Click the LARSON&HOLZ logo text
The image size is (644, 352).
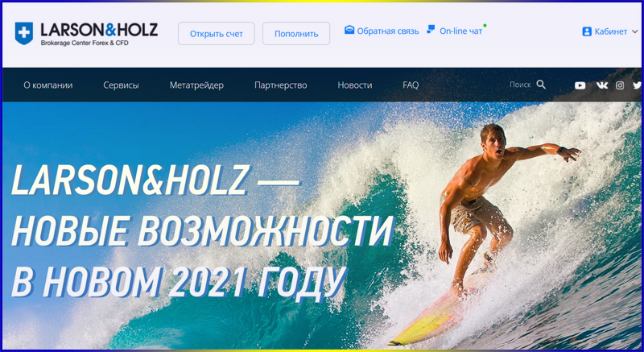99,30
